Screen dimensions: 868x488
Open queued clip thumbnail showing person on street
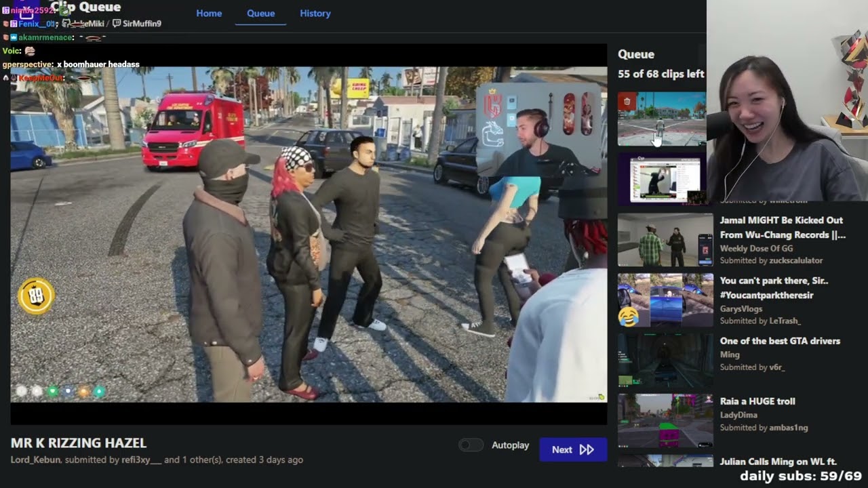point(662,119)
